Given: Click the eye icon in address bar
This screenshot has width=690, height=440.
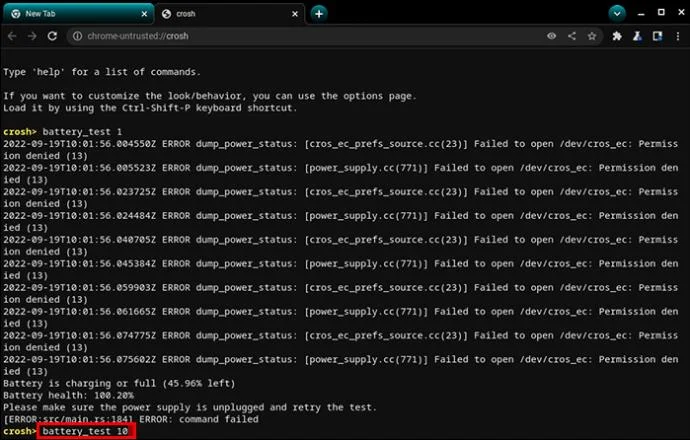Looking at the screenshot, I should pos(551,36).
